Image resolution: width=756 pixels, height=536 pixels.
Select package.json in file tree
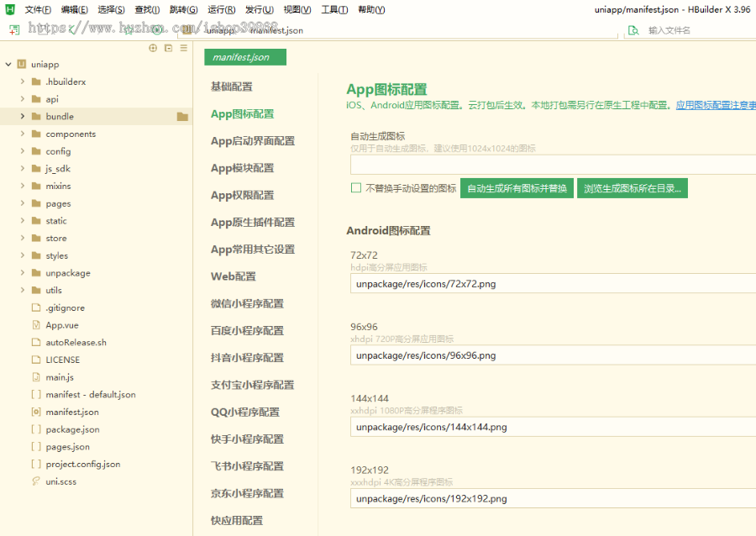tap(72, 429)
